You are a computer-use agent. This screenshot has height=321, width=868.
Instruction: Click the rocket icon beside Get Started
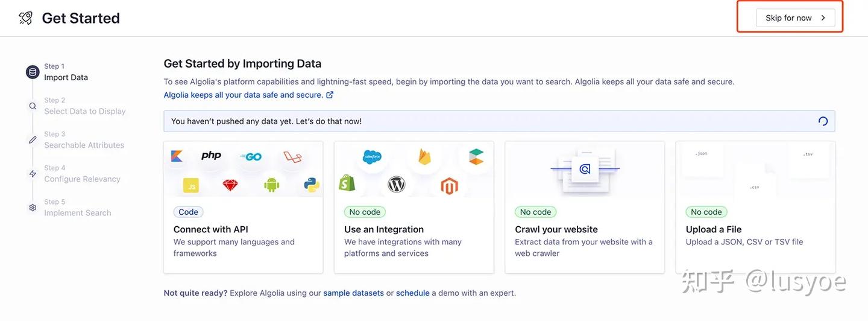point(26,18)
